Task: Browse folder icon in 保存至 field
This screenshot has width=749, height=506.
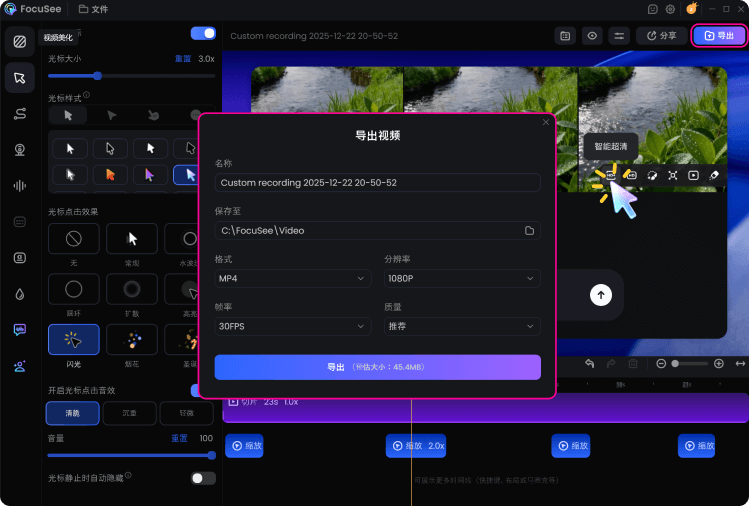Action: (x=529, y=230)
